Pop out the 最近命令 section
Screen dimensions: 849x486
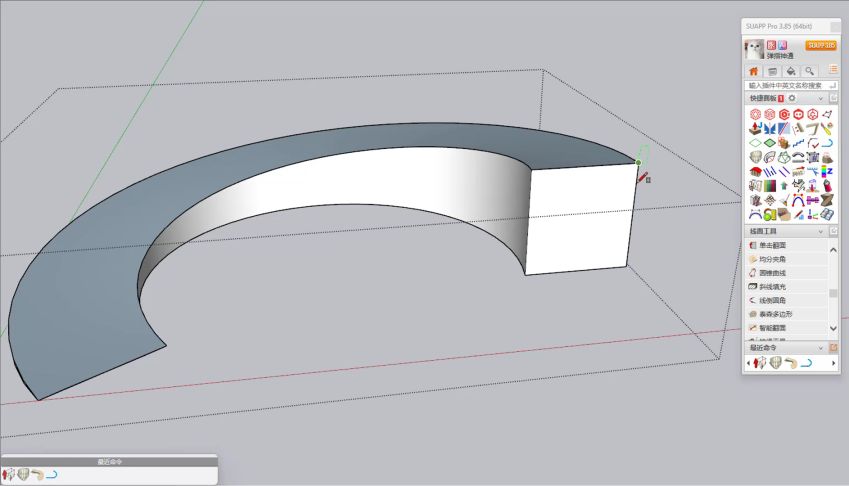point(834,347)
